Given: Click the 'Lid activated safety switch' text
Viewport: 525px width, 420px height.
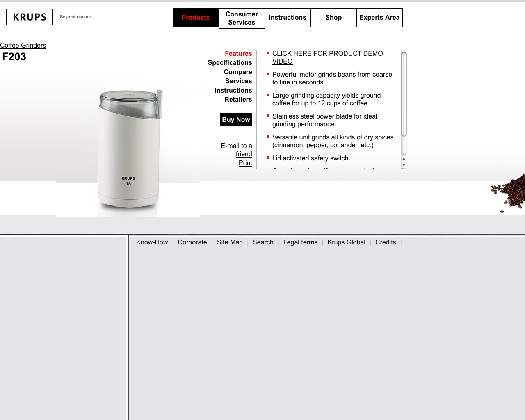Looking at the screenshot, I should pyautogui.click(x=310, y=158).
